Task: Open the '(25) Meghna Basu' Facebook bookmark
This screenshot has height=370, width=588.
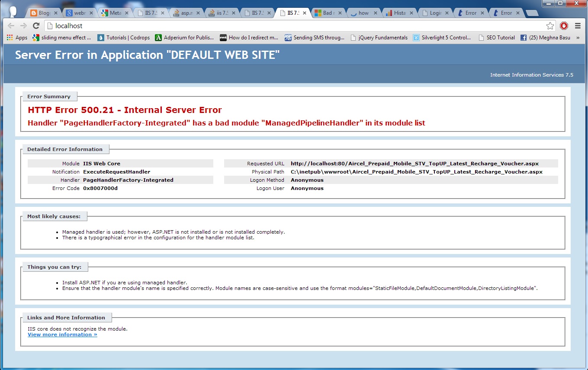Action: (545, 38)
